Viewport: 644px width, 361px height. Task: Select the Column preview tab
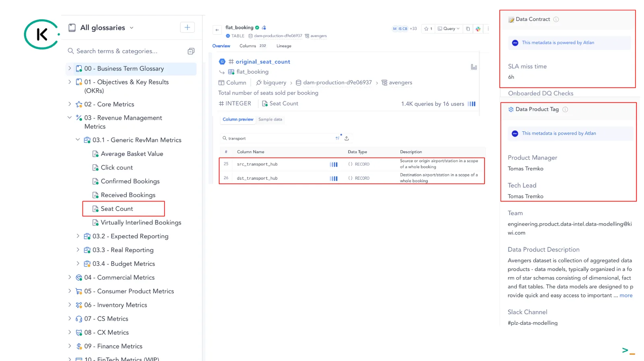pyautogui.click(x=238, y=120)
